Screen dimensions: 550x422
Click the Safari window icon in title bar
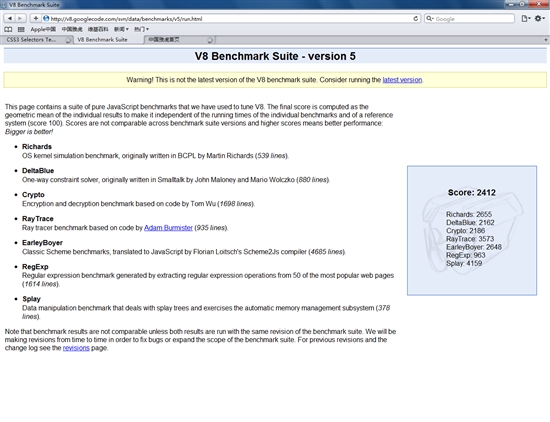[x=4, y=5]
